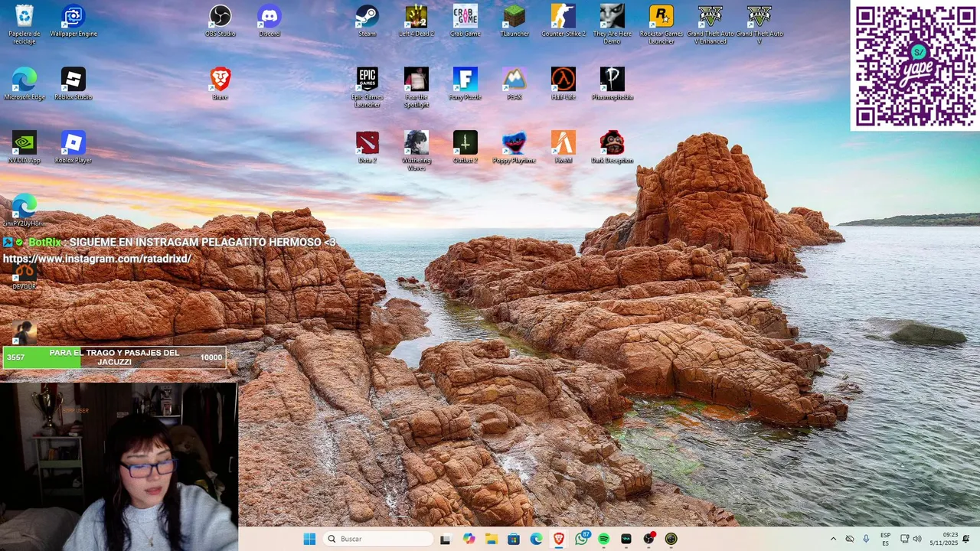Select the Counter-Strike 2 shortcut
980x551 pixels.
pyautogui.click(x=563, y=21)
